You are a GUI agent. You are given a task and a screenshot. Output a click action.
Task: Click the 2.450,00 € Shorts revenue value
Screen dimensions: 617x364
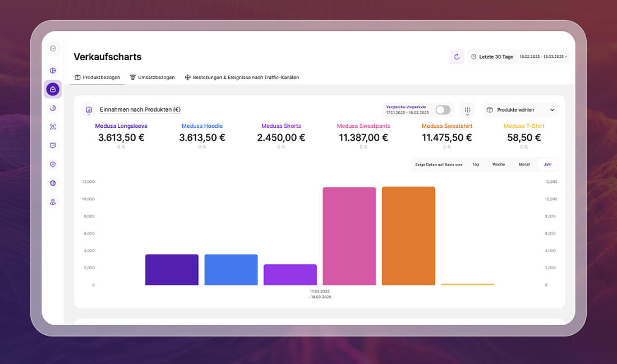click(x=281, y=138)
